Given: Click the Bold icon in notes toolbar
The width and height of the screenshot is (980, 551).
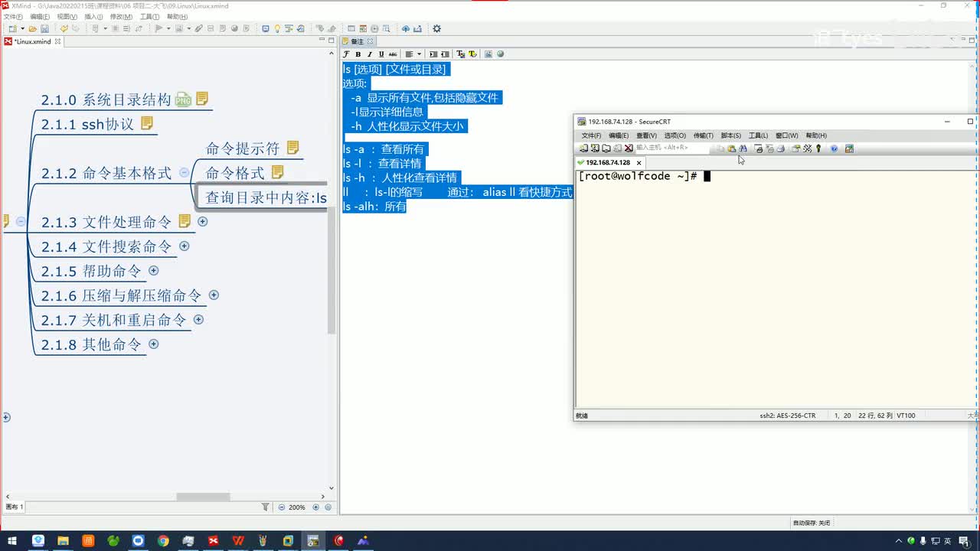Looking at the screenshot, I should [358, 54].
